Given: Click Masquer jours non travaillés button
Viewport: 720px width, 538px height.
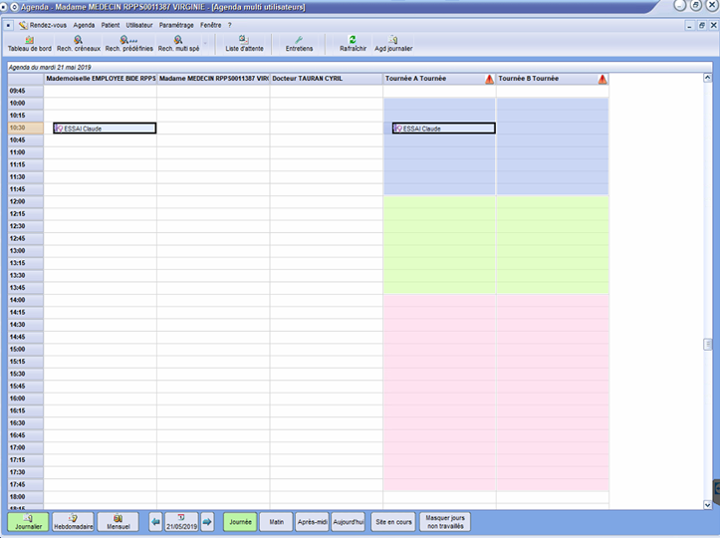Looking at the screenshot, I should (445, 521).
